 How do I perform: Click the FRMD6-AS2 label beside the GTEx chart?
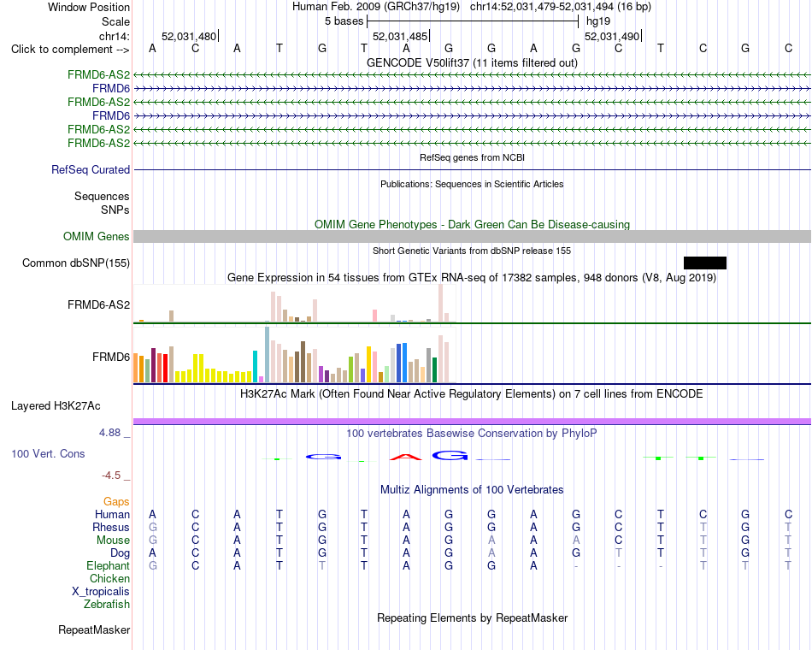(x=98, y=304)
